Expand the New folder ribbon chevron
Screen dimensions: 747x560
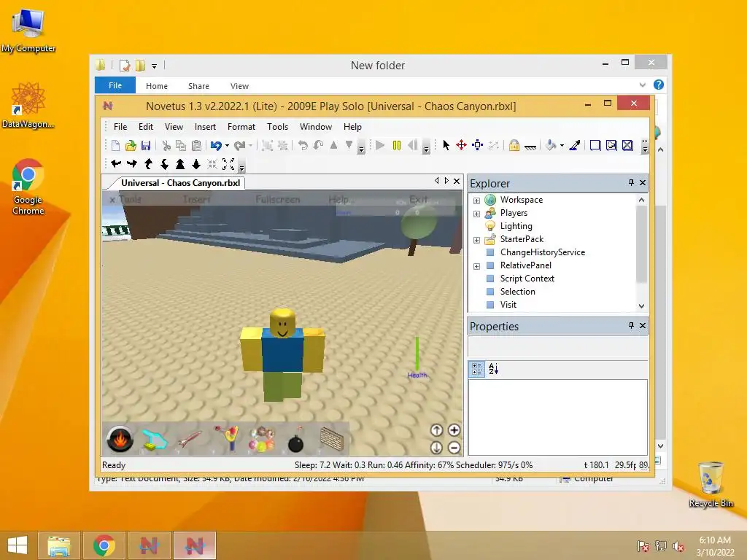point(642,85)
